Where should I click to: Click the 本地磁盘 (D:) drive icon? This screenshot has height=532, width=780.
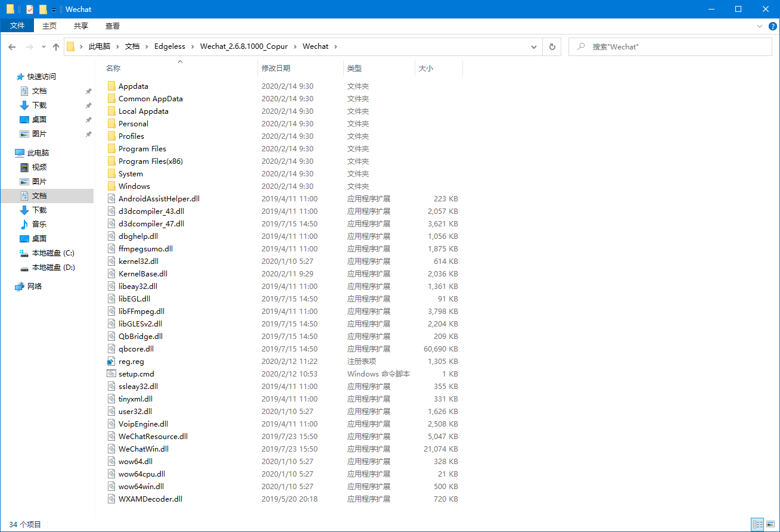24,267
